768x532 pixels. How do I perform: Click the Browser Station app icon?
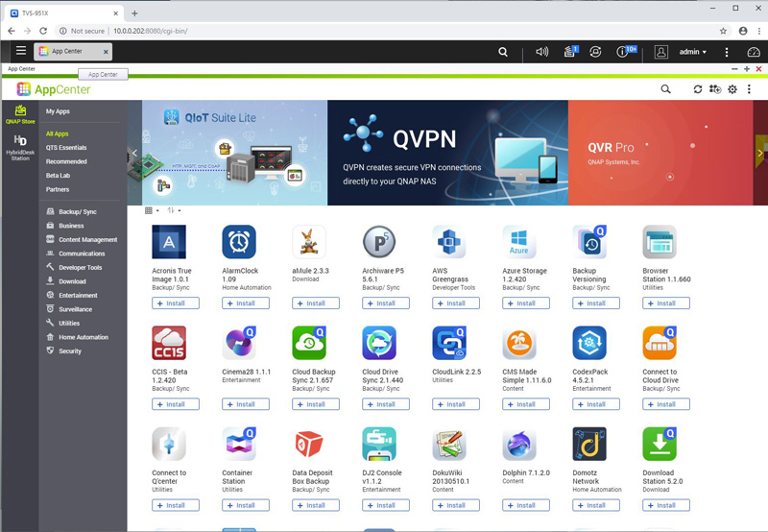click(660, 241)
